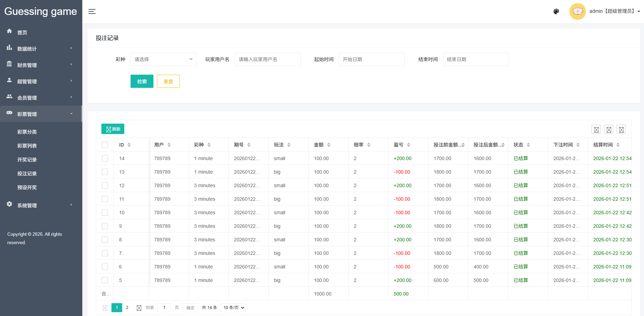
Task: Click the admin avatar image
Action: click(x=577, y=11)
